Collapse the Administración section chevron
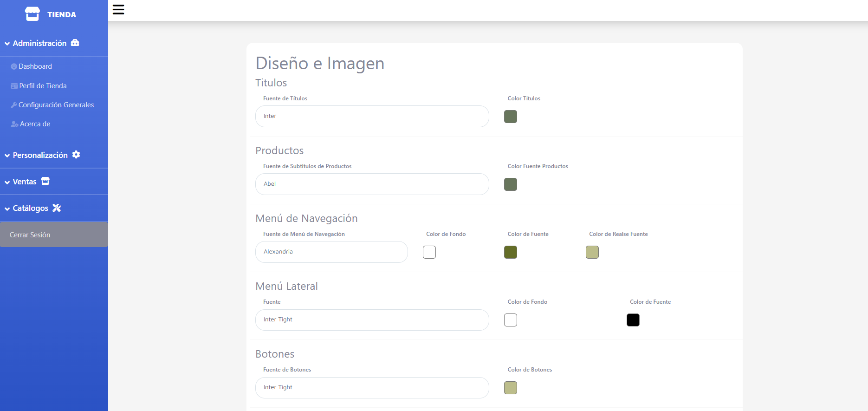 pyautogui.click(x=7, y=44)
